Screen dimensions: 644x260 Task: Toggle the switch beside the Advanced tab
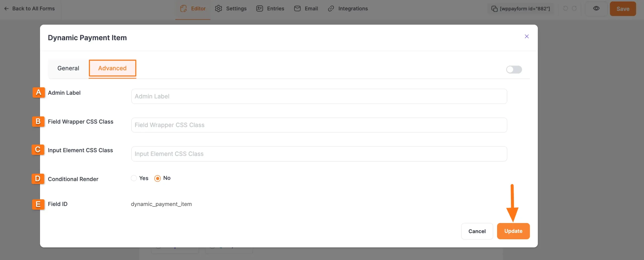pyautogui.click(x=514, y=70)
